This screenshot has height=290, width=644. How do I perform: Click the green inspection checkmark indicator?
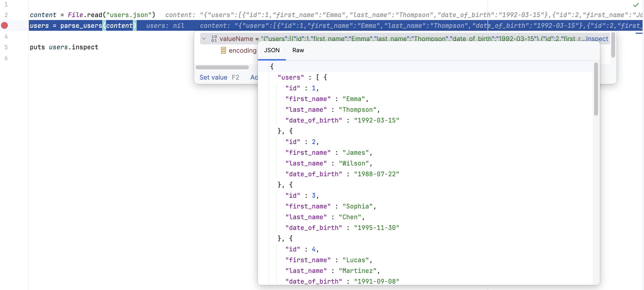tap(636, 5)
